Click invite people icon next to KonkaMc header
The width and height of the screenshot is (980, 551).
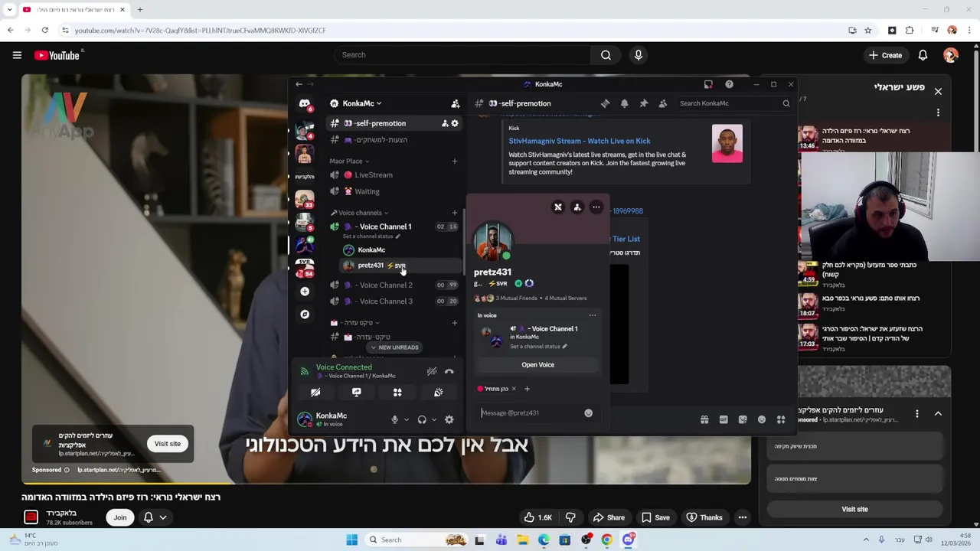pyautogui.click(x=455, y=103)
